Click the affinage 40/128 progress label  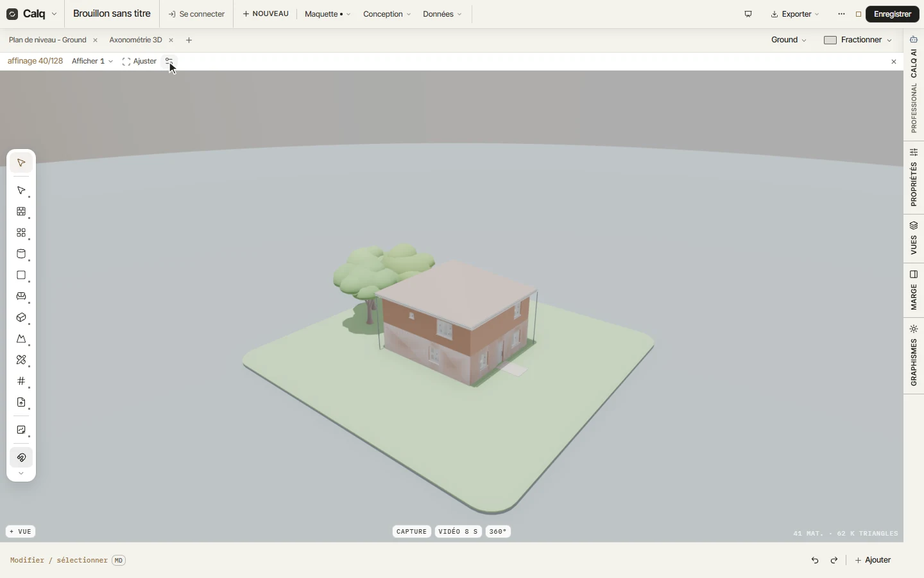35,61
